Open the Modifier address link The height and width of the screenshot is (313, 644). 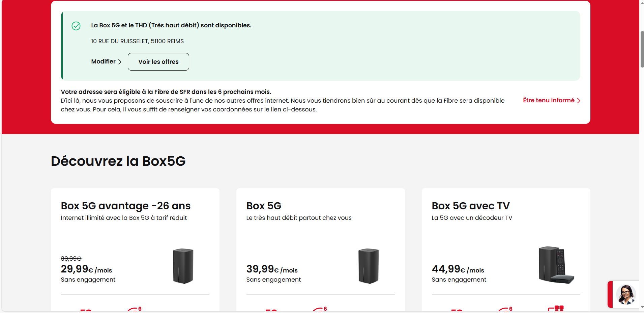pos(106,61)
